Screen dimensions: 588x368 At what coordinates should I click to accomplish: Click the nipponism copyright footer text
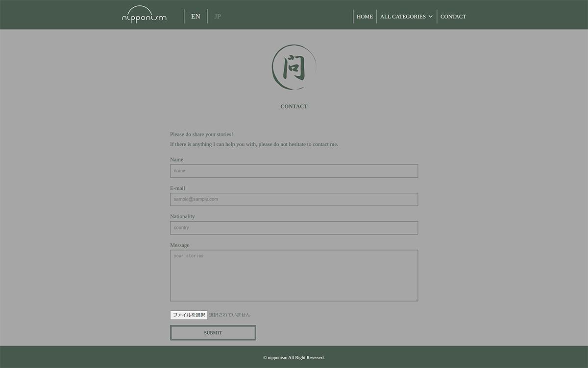[294, 358]
